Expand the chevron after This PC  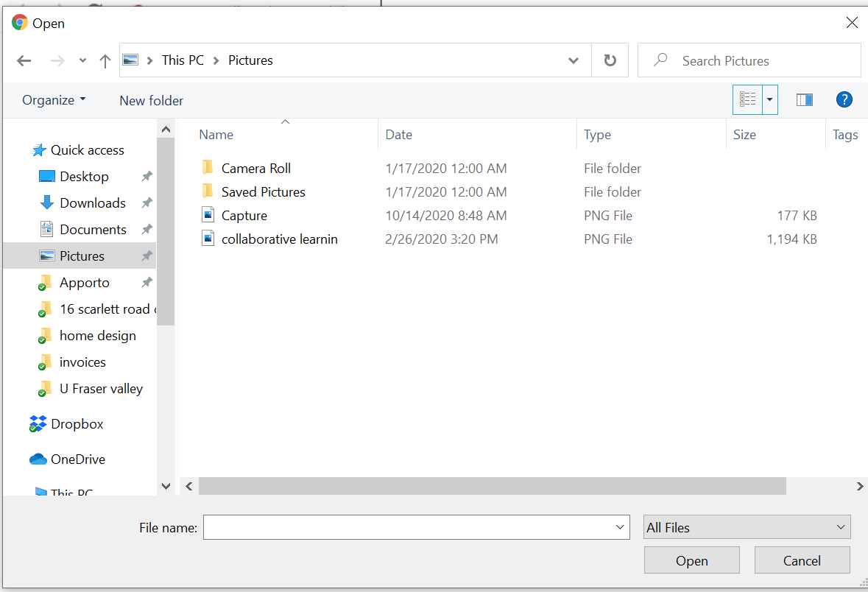click(216, 60)
